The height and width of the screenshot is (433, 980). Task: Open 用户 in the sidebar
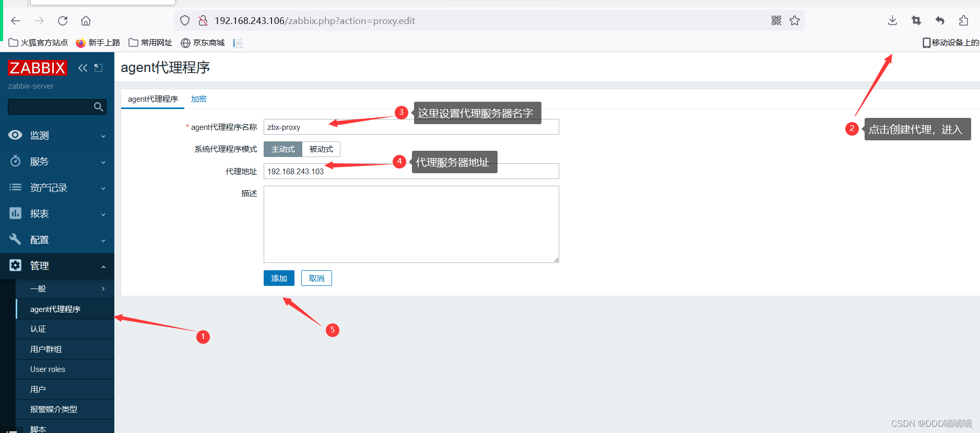(x=65, y=389)
